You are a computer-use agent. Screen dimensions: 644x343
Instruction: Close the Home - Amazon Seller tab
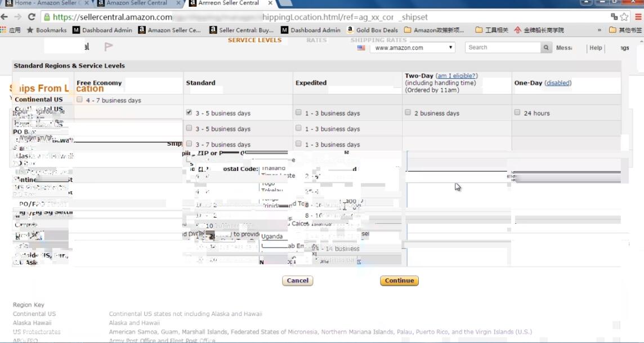click(x=86, y=3)
